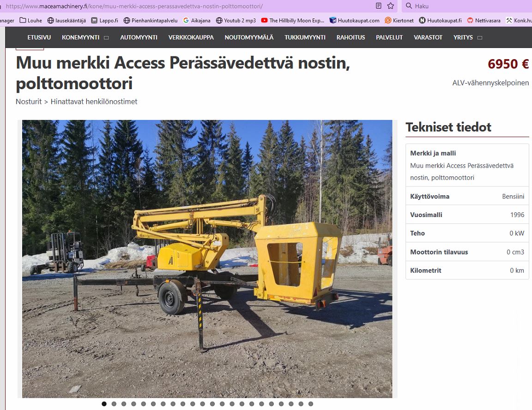The height and width of the screenshot is (410, 532).
Task: Open Hinattavat henkilönostimet category link
Action: coord(94,102)
